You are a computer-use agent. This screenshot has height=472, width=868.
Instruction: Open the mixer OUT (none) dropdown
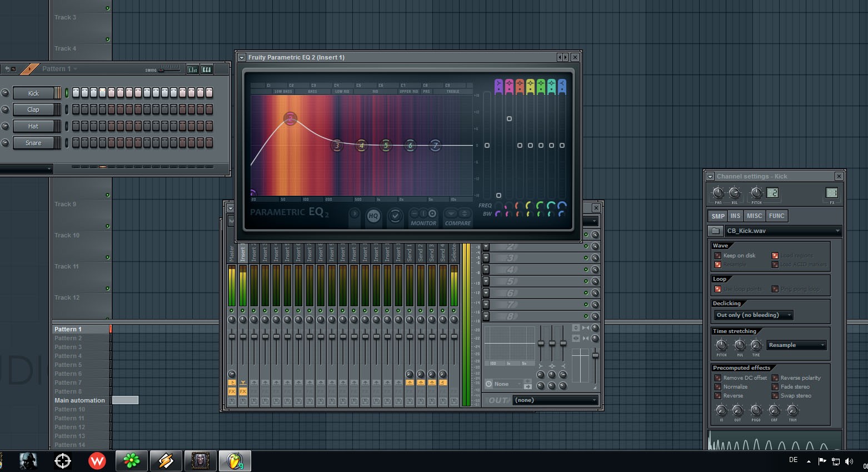pos(555,400)
